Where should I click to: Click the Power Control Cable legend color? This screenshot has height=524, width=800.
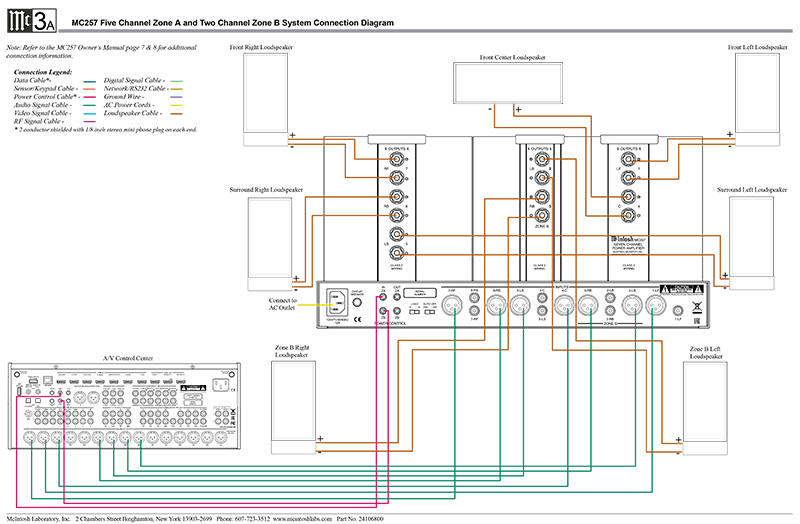[90, 95]
